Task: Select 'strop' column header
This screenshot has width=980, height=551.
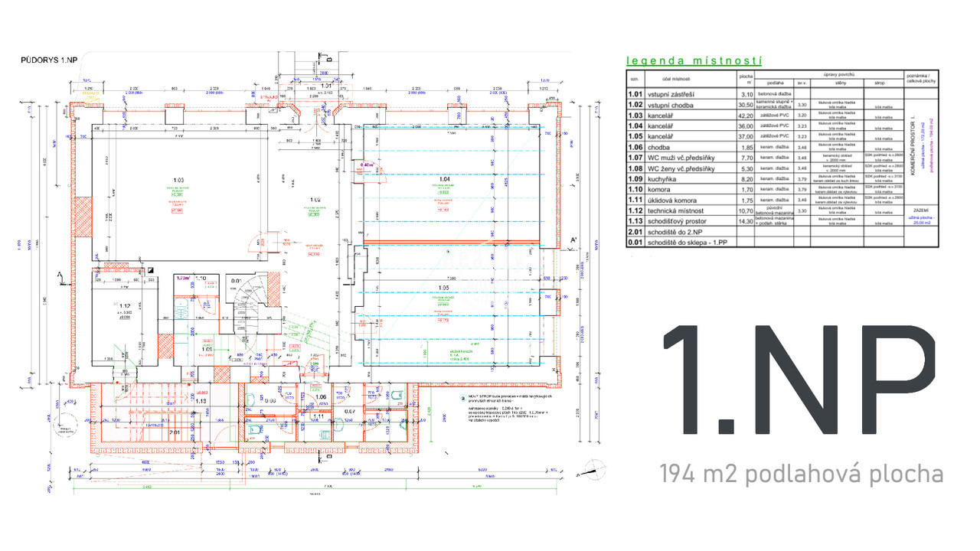Action: click(x=879, y=83)
